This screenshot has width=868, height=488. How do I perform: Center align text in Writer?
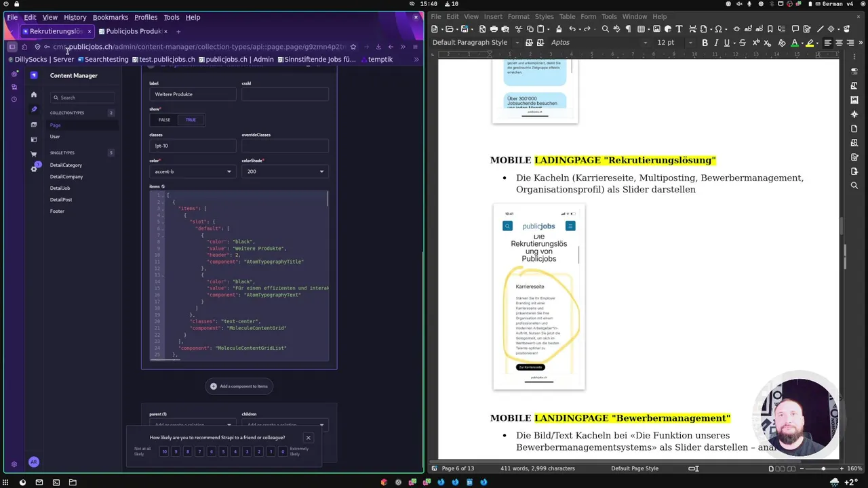click(839, 43)
